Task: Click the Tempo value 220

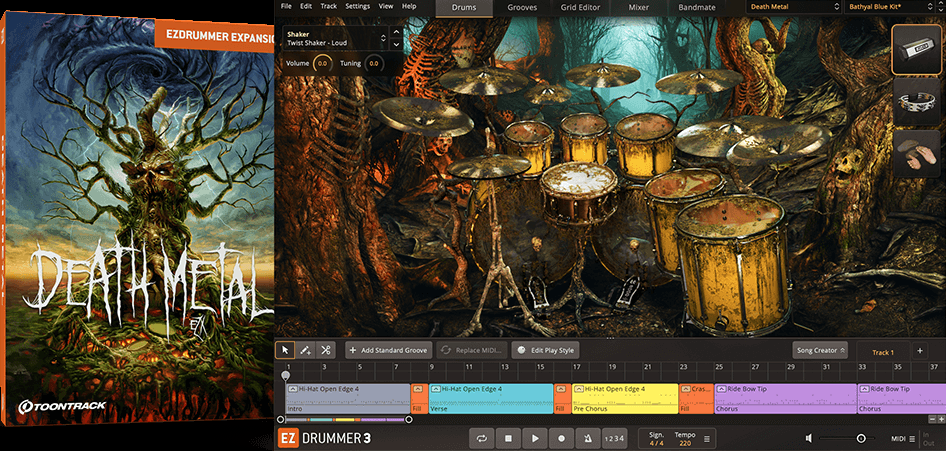Action: 685,443
